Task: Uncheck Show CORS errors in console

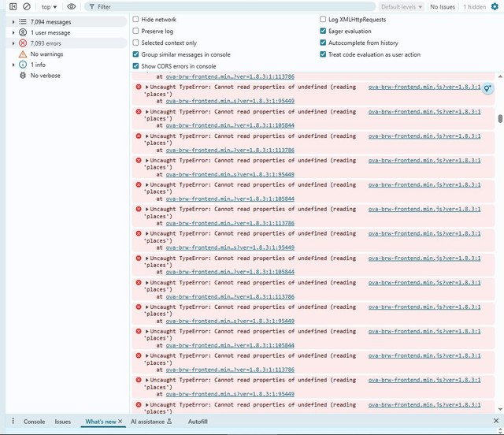Action: coord(135,66)
